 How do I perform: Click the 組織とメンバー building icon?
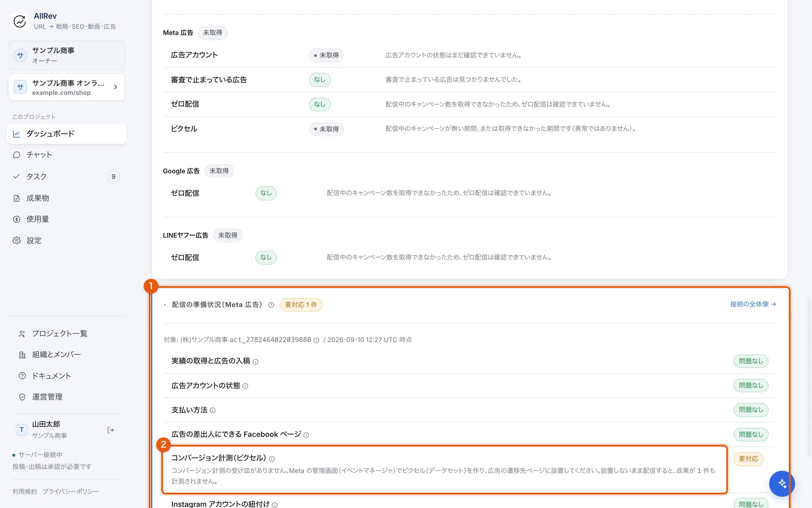tap(22, 355)
